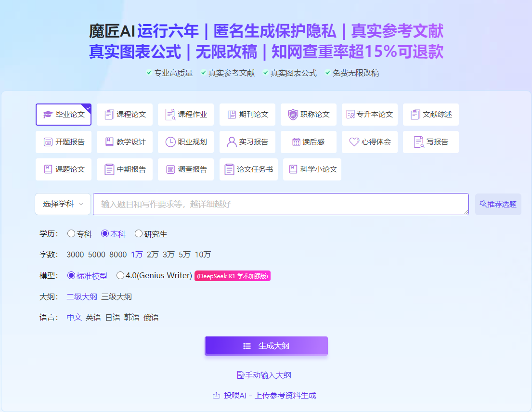Click the 论文任务书 clipboard icon
Screen dimensions: 532x412
coord(230,169)
